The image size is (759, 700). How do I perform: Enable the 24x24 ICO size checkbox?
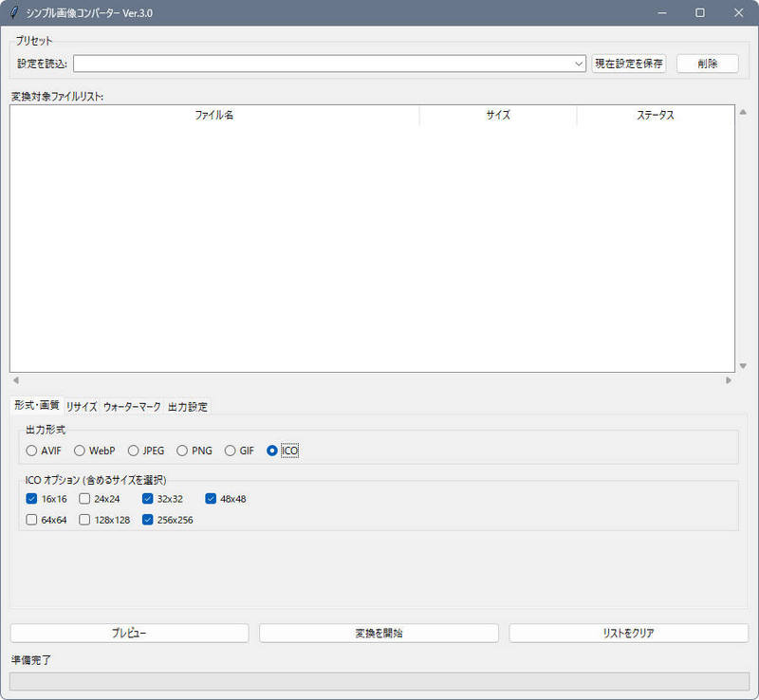(84, 498)
